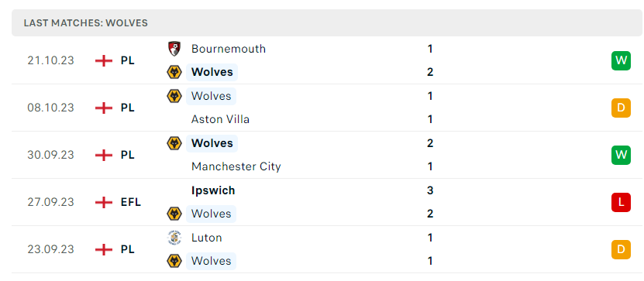Click the Bournemouth club crest icon
The width and height of the screenshot is (644, 281).
(x=174, y=49)
